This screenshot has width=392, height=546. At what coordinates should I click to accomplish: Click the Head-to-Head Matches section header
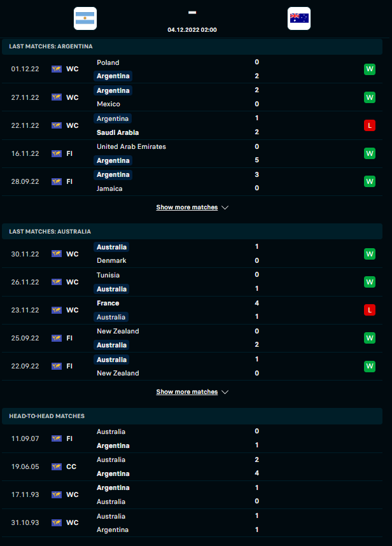coord(46,416)
